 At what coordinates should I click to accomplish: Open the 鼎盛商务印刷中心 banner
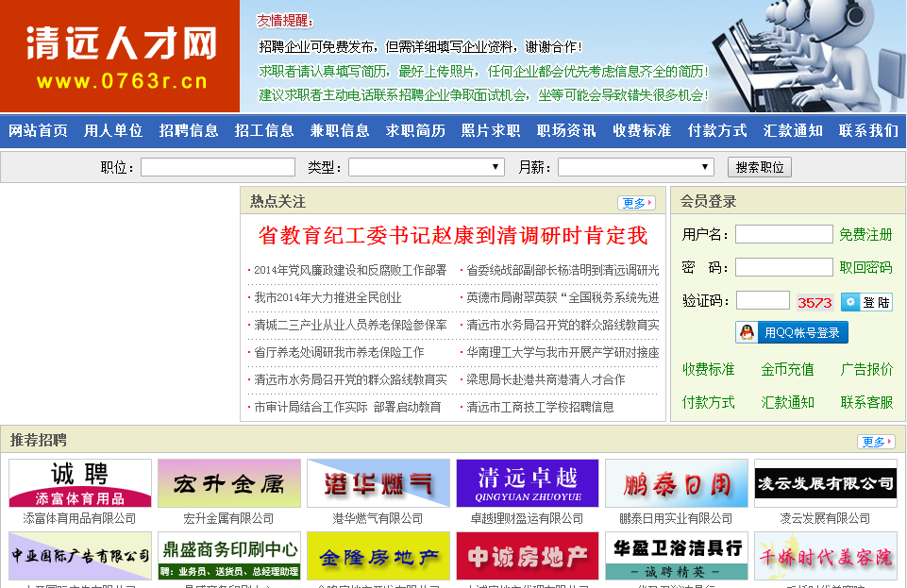pos(229,556)
